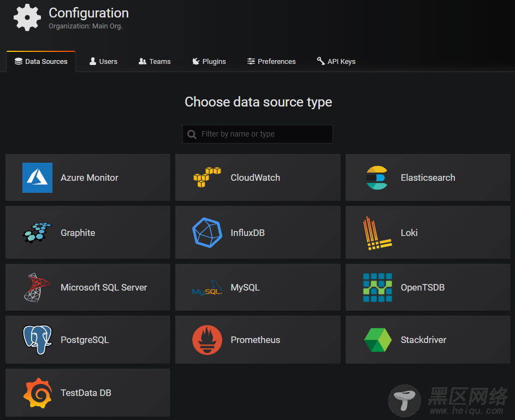515x420 pixels.
Task: Click the Elasticsearch logo icon
Action: [377, 178]
